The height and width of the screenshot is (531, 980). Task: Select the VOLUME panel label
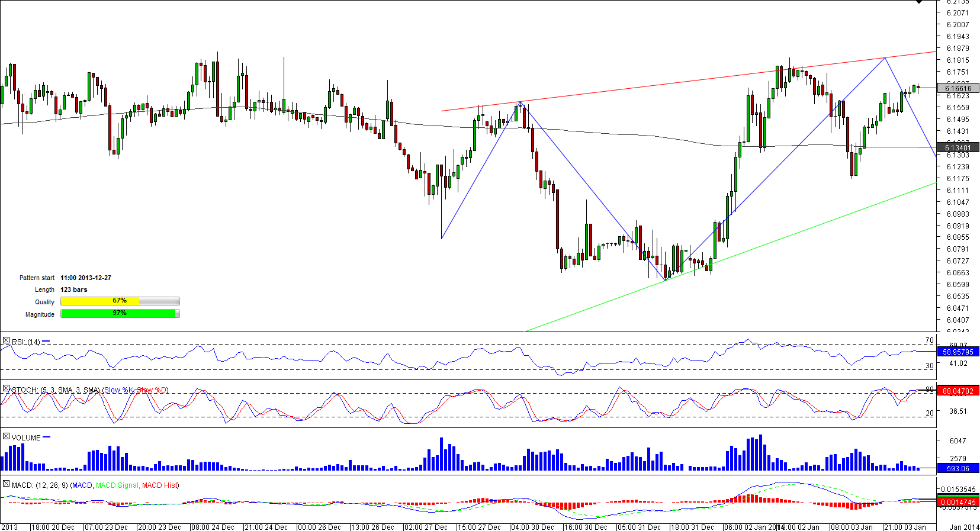26,438
